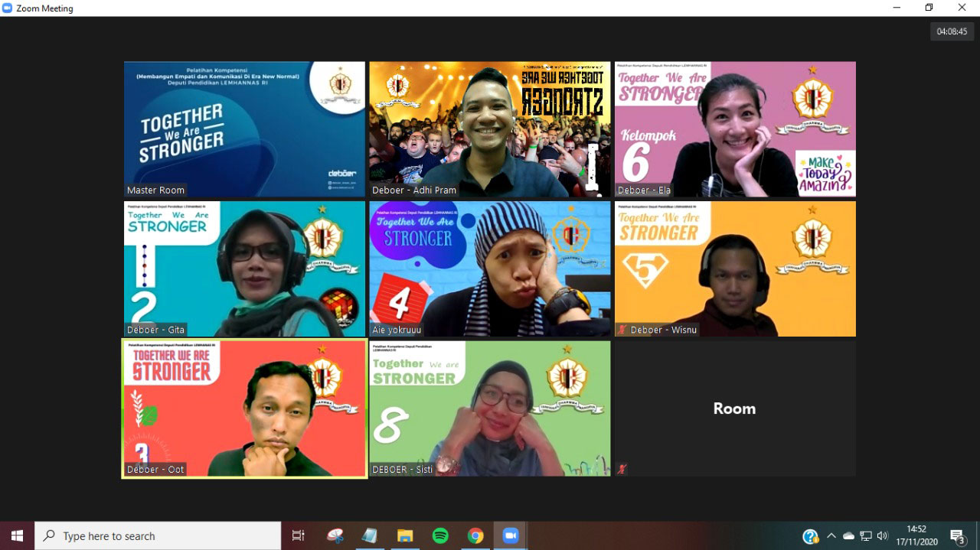Click the help question mark tray icon

point(810,536)
